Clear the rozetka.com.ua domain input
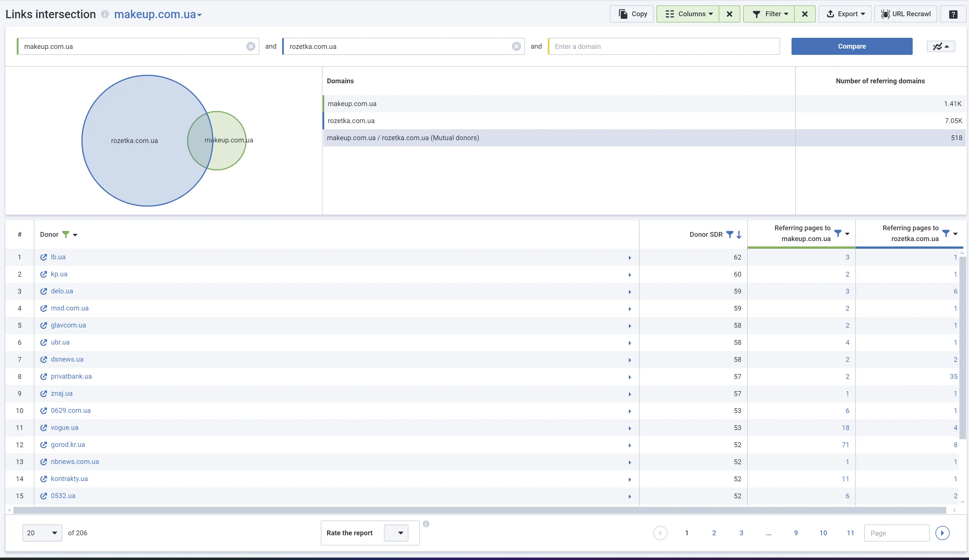The height and width of the screenshot is (560, 969). click(x=516, y=47)
